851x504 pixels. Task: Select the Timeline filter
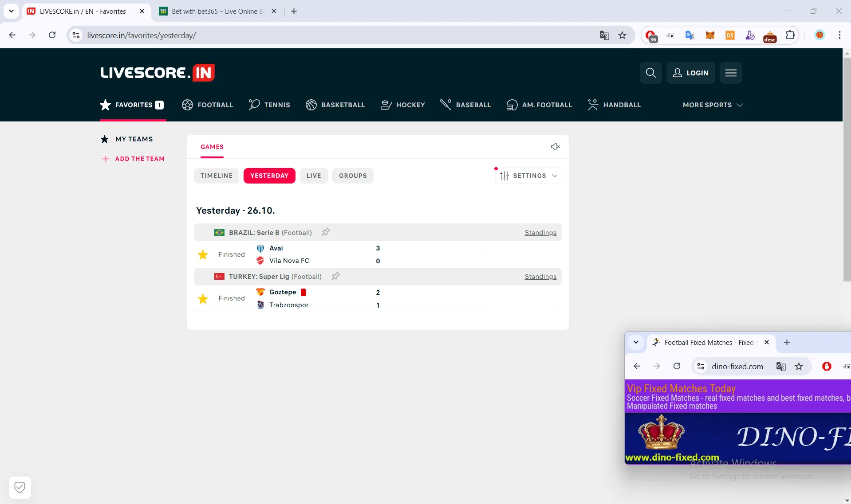point(217,176)
